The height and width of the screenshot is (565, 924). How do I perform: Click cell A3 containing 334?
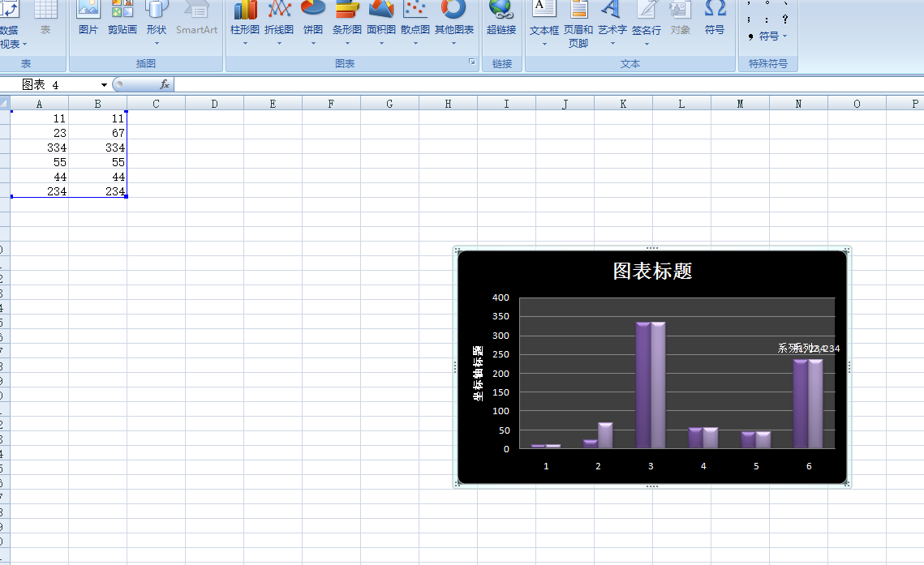(x=39, y=148)
